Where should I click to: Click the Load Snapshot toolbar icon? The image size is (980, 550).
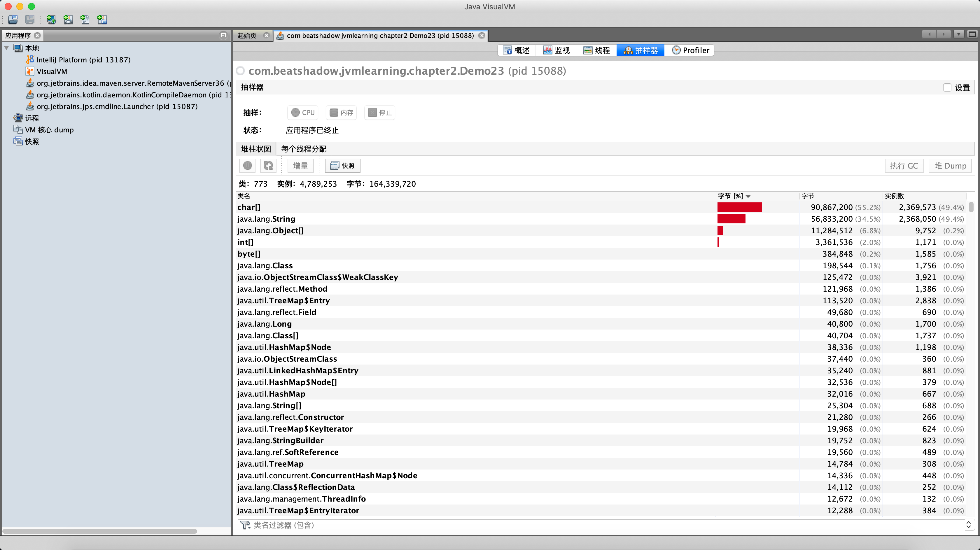pyautogui.click(x=13, y=20)
